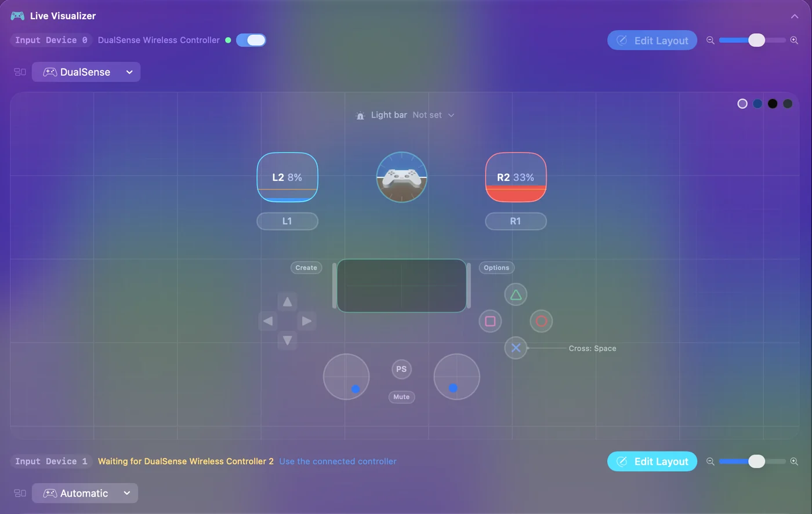Open the Automatic controller type dropdown
Screen dimensions: 812x514
tap(85, 493)
